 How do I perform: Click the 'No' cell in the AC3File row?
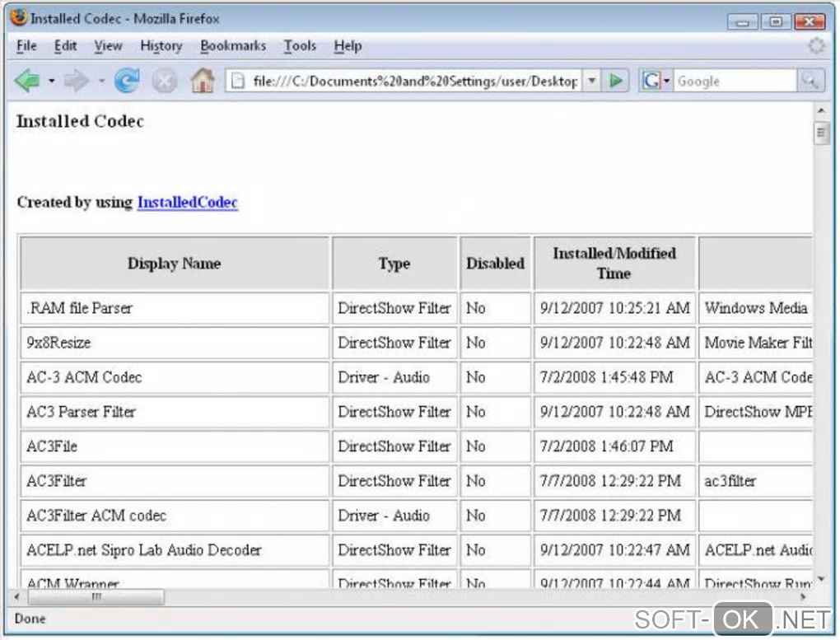click(495, 446)
